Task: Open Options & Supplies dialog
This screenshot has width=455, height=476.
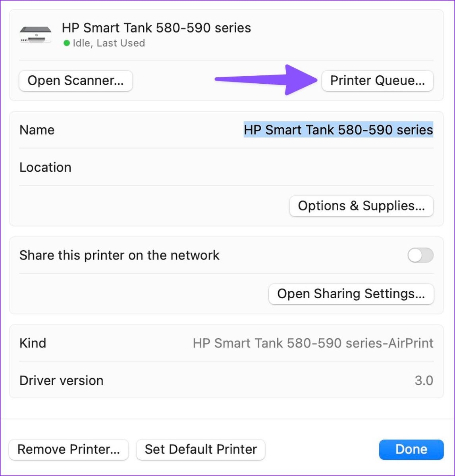Action: pos(361,206)
